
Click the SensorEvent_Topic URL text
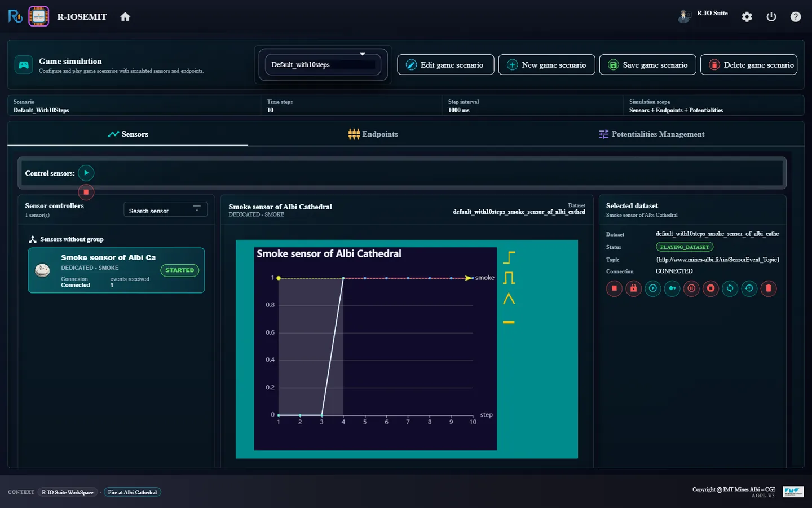pyautogui.click(x=717, y=260)
